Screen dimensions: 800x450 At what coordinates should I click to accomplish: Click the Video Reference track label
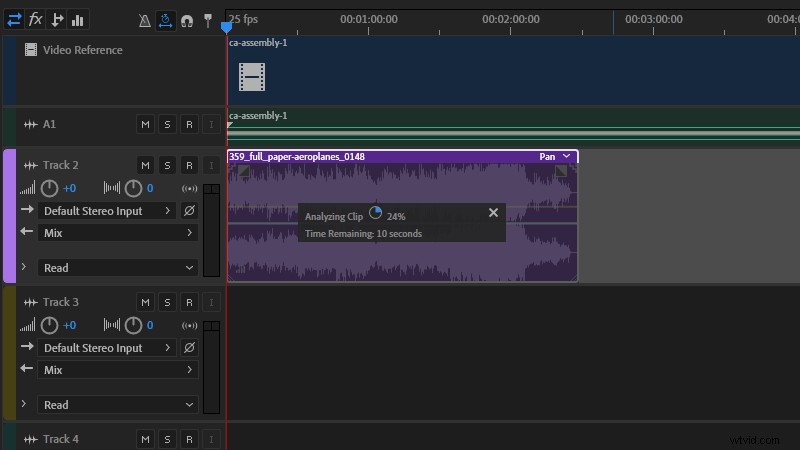click(83, 50)
